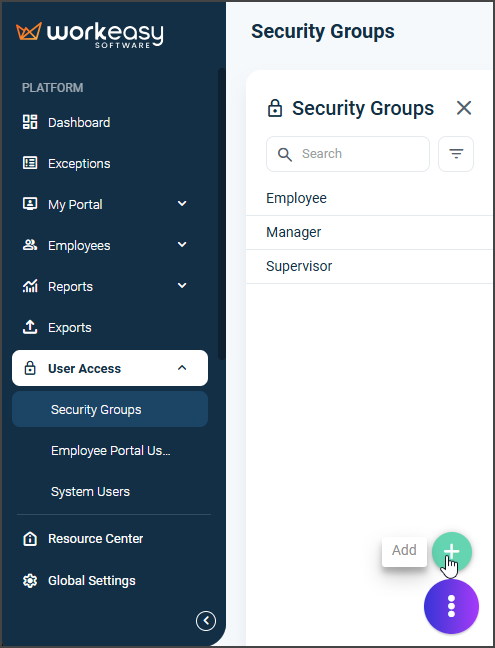Select Security Groups submenu item
This screenshot has width=495, height=648.
(110, 409)
